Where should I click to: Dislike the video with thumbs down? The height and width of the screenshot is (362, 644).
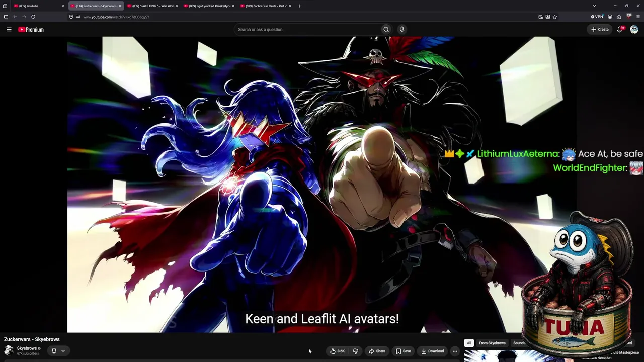[x=355, y=351]
